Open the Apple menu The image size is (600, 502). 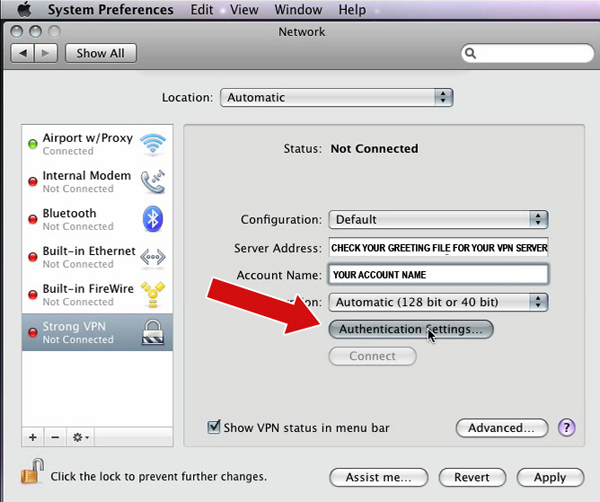point(24,10)
